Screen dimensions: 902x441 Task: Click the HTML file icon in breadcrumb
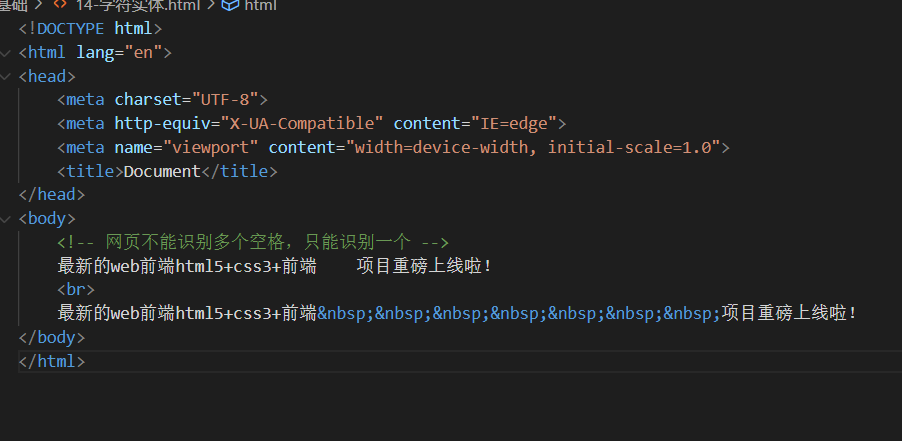(59, 5)
